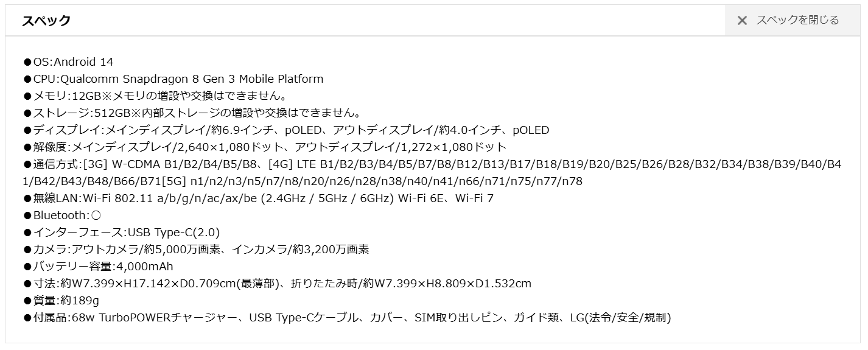Click the 寸法 dimensions line

[278, 283]
